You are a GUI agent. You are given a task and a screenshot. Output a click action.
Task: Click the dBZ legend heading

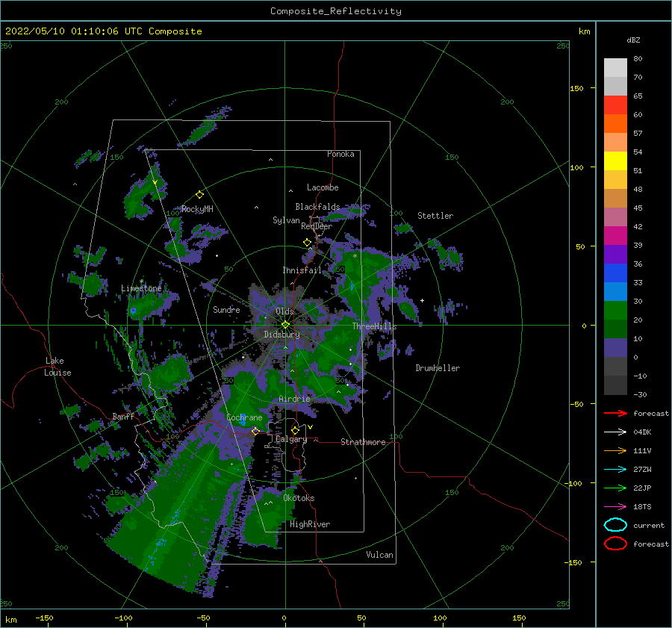point(633,40)
